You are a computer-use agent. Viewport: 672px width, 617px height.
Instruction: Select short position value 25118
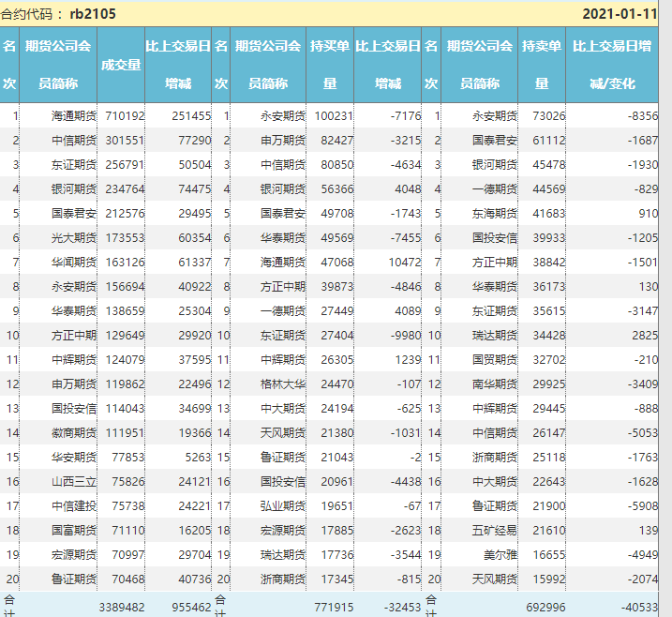click(x=549, y=458)
